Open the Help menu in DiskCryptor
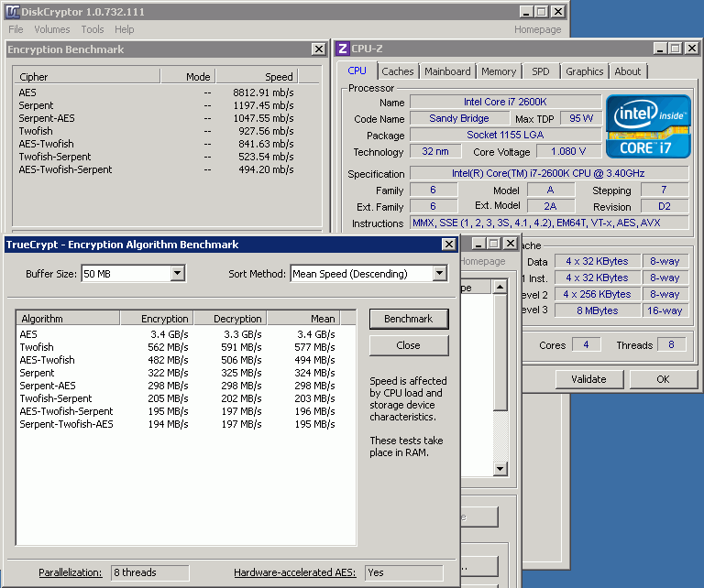704x588 pixels. [125, 29]
